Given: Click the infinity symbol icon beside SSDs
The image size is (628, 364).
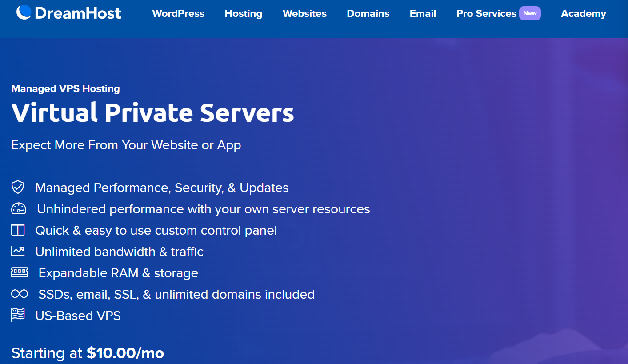Looking at the screenshot, I should tap(20, 294).
